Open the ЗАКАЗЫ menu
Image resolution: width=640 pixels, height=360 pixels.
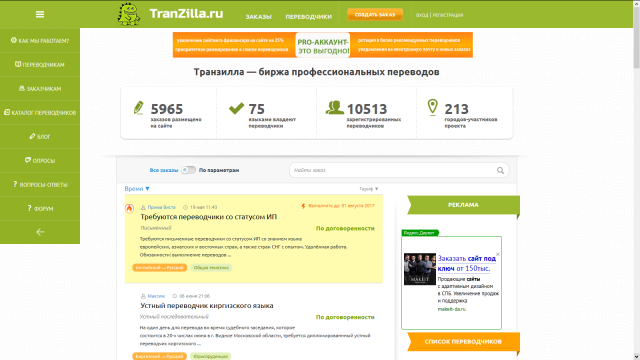click(258, 17)
